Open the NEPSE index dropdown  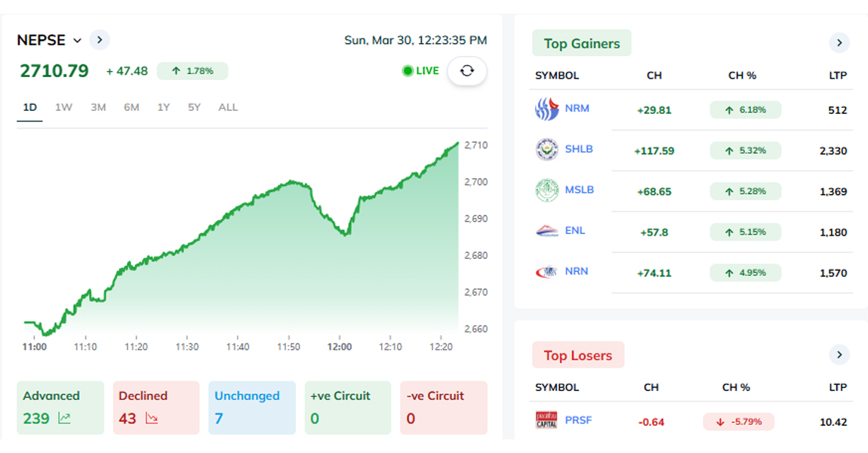77,41
